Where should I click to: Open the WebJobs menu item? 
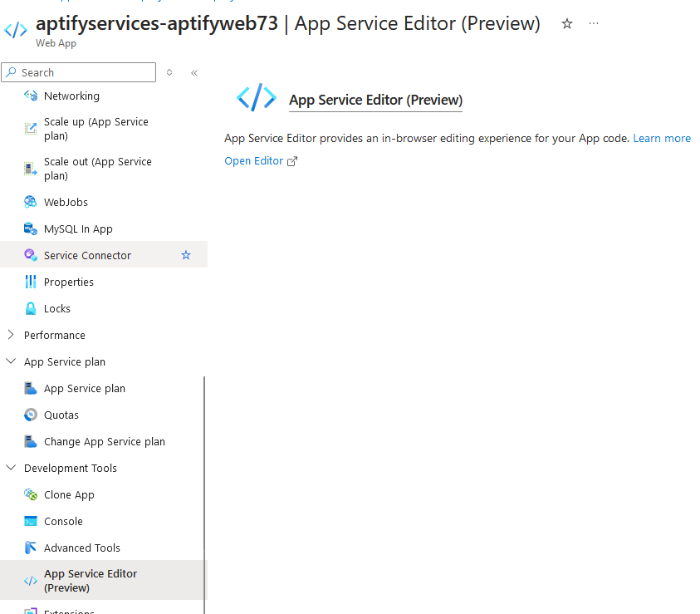[66, 202]
